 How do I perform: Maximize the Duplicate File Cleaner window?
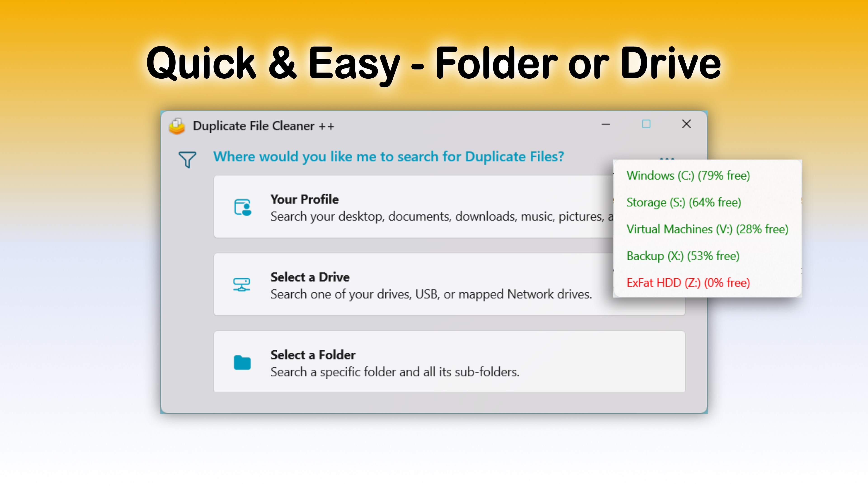pos(646,124)
